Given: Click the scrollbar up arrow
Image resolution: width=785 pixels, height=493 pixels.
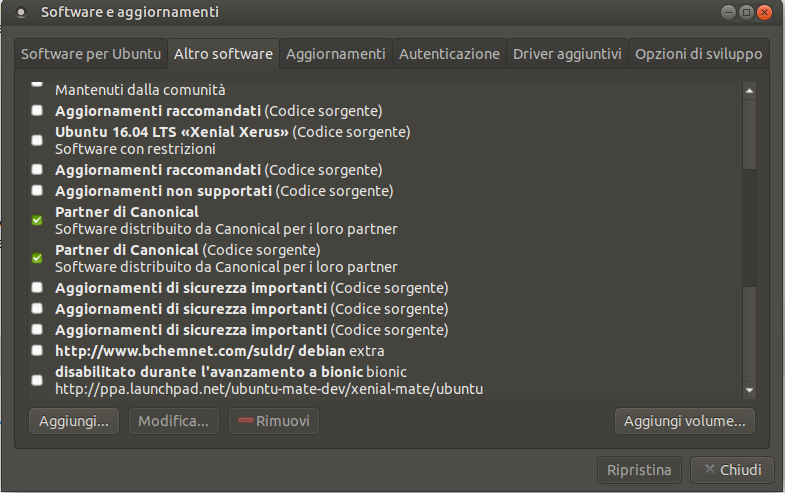Looking at the screenshot, I should [749, 91].
